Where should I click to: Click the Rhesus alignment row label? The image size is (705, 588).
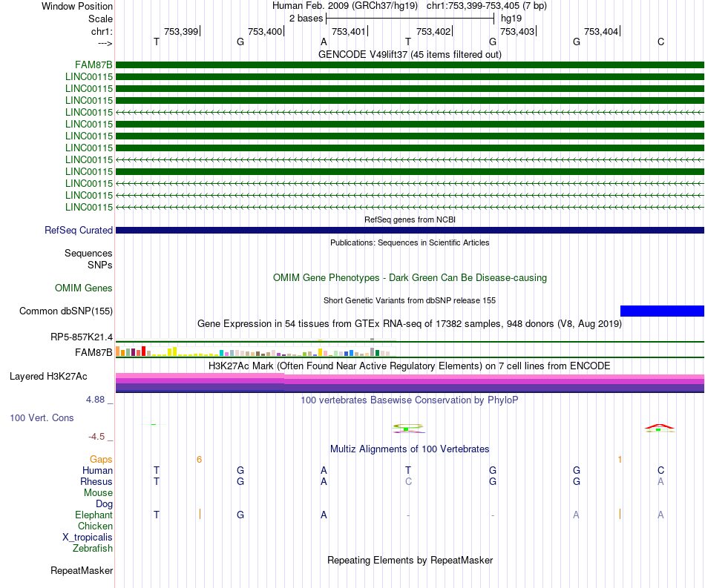(96, 481)
